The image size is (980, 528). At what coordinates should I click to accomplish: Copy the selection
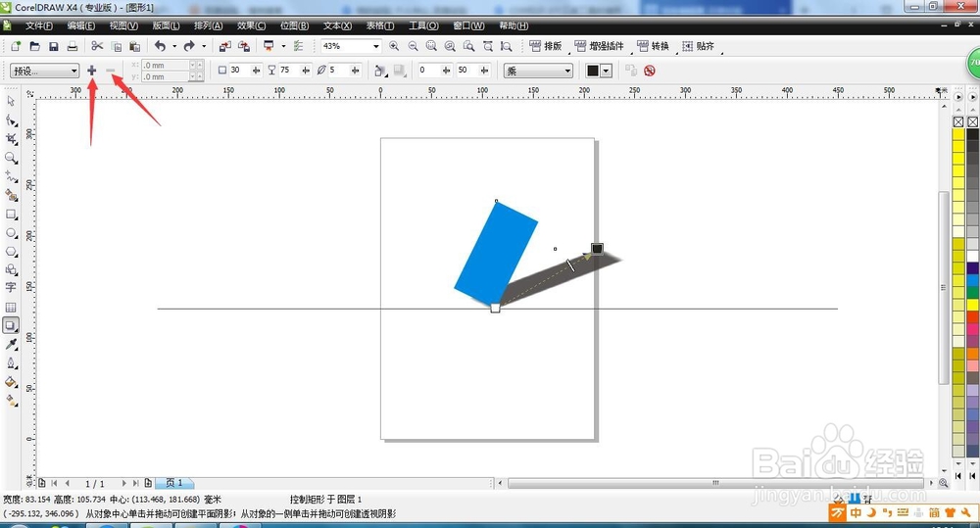tap(117, 46)
